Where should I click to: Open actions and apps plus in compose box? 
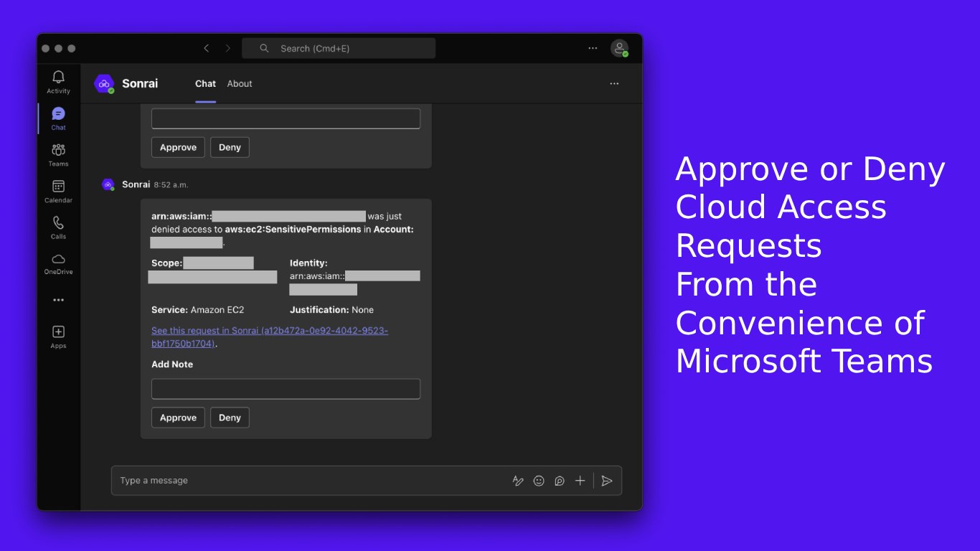tap(580, 481)
